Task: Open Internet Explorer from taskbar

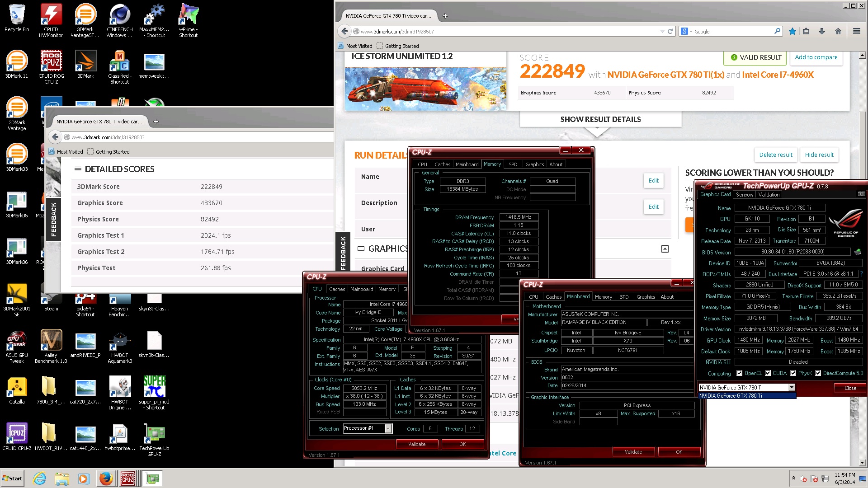Action: (x=40, y=478)
